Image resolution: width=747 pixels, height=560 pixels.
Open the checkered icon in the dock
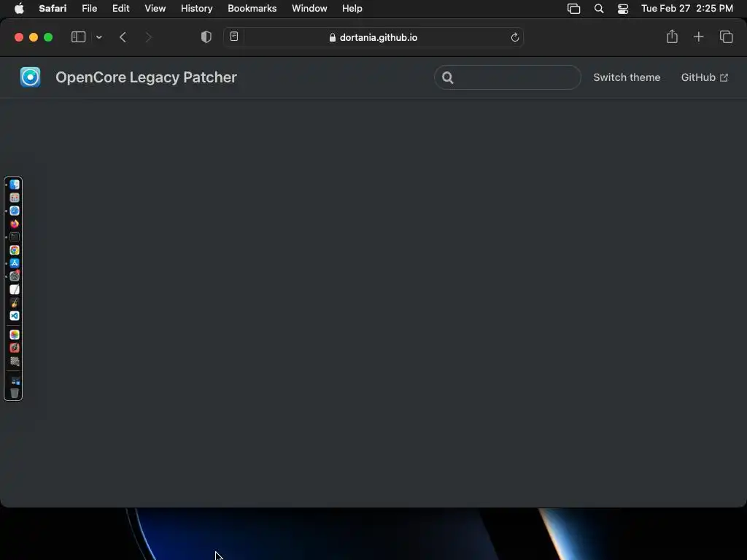point(15,362)
